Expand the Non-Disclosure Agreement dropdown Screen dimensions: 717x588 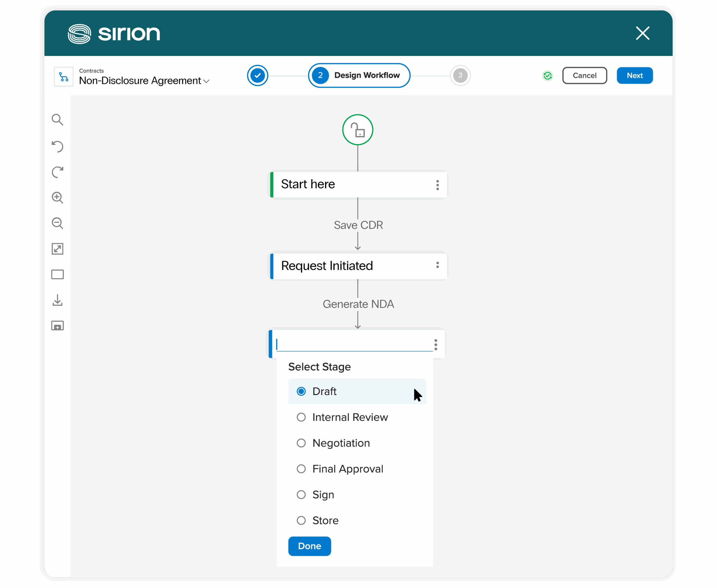point(206,81)
